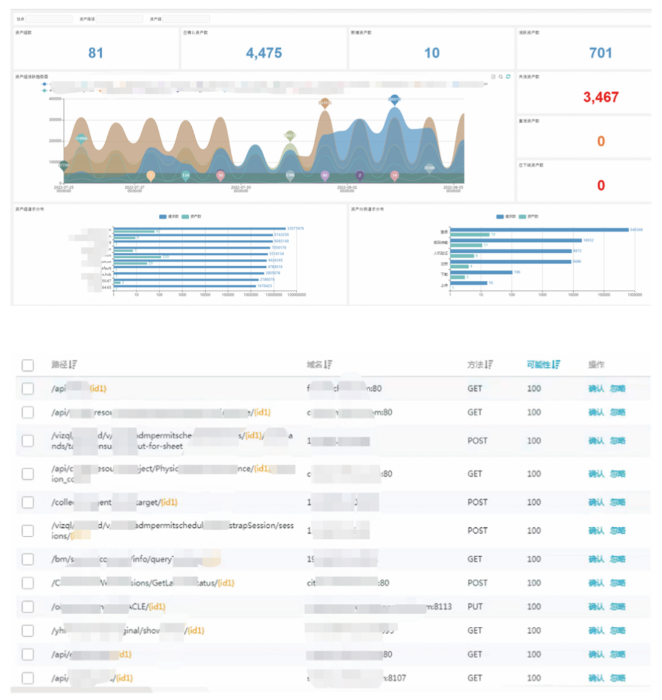Check the row whose domain ends :8107
Viewport: 662px width, 700px height.
tap(28, 678)
